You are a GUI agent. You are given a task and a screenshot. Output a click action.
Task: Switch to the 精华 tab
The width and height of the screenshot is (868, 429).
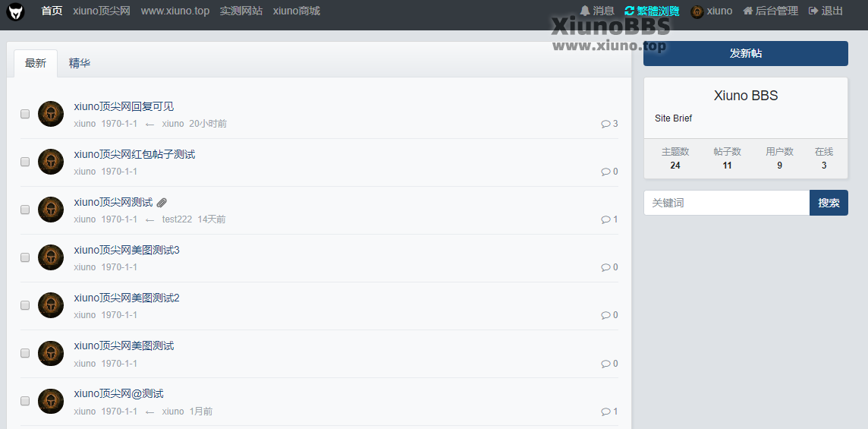coord(79,63)
